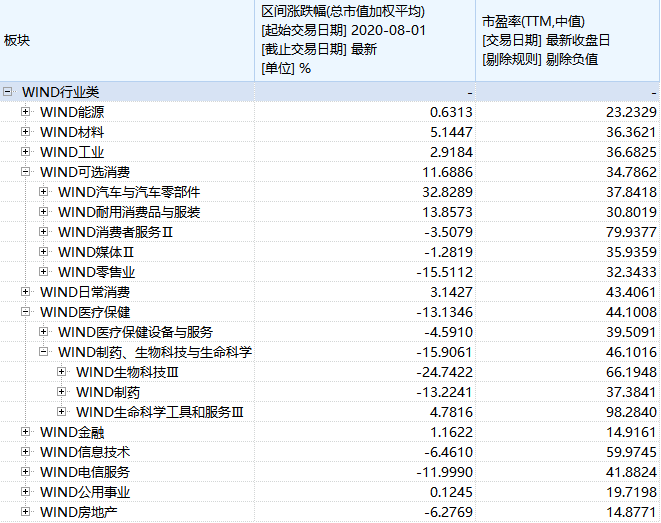This screenshot has height=523, width=661.
Task: Expand WIND信息技术 node
Action: tap(25, 452)
